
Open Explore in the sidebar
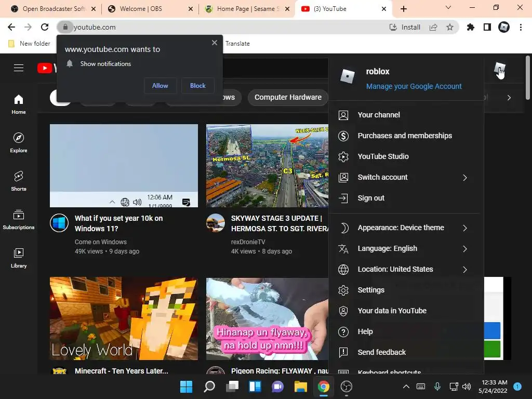point(19,143)
